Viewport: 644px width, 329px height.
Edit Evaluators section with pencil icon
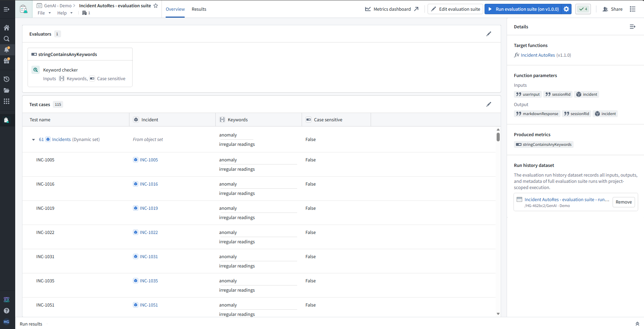click(489, 34)
